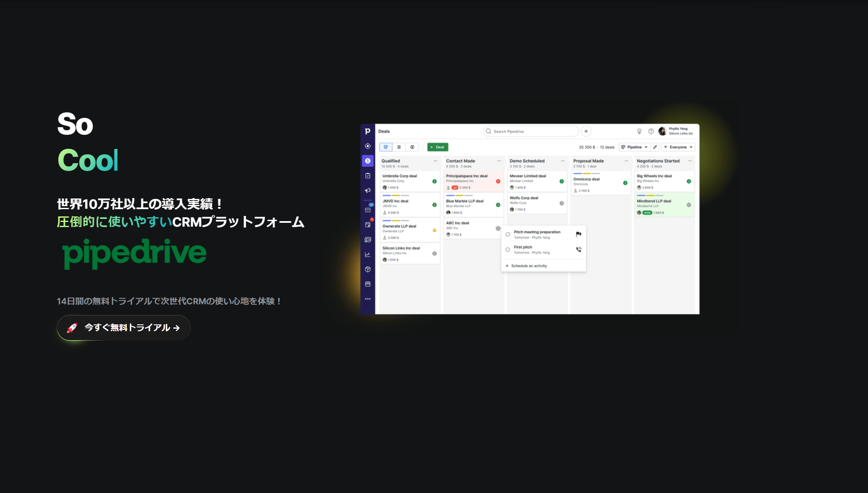Click Wolfs Corp deal grey activity indicator
The height and width of the screenshot is (493, 868).
[562, 203]
